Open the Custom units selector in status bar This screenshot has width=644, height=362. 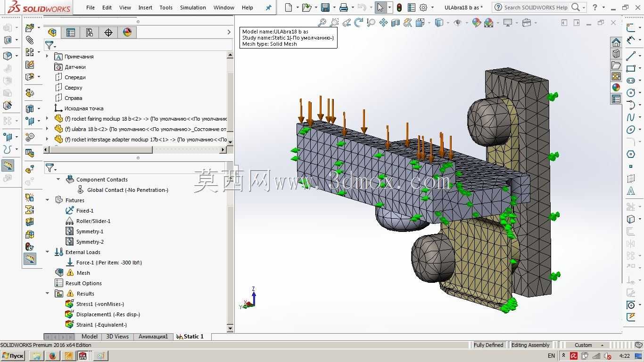click(588, 345)
